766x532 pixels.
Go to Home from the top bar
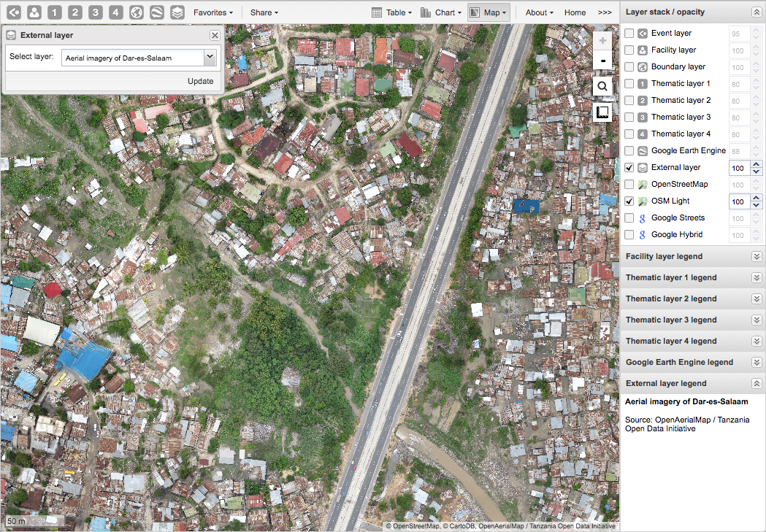pos(575,12)
